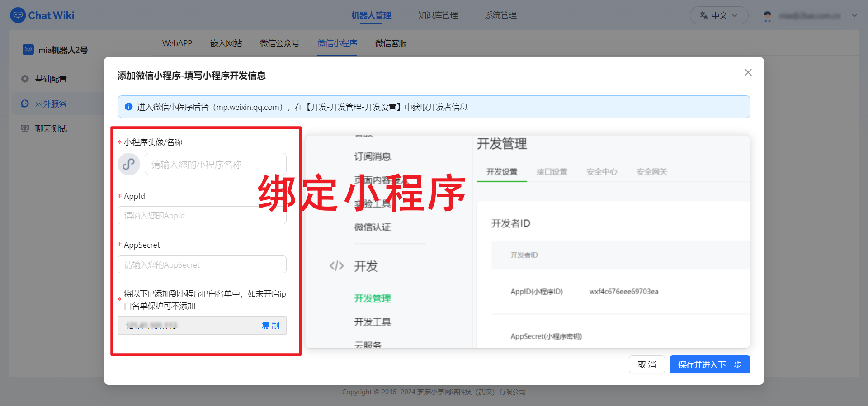Click the mini program avatar placeholder icon
The image size is (868, 406).
click(129, 164)
